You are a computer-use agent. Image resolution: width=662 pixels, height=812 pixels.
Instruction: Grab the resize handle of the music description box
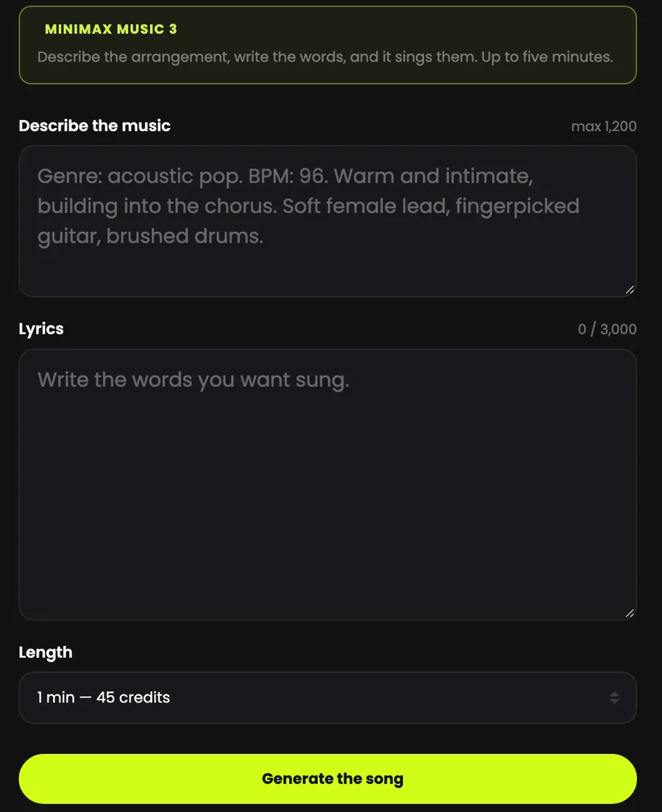click(630, 290)
